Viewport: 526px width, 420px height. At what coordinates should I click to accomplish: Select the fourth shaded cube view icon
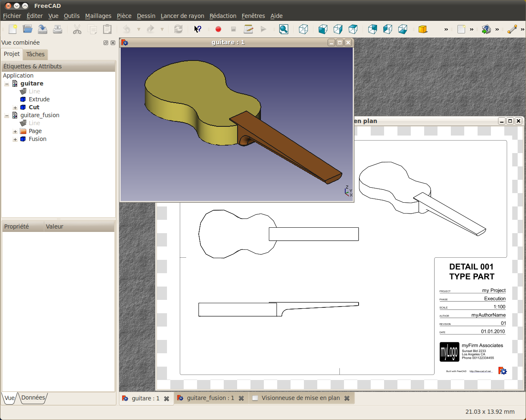click(372, 29)
